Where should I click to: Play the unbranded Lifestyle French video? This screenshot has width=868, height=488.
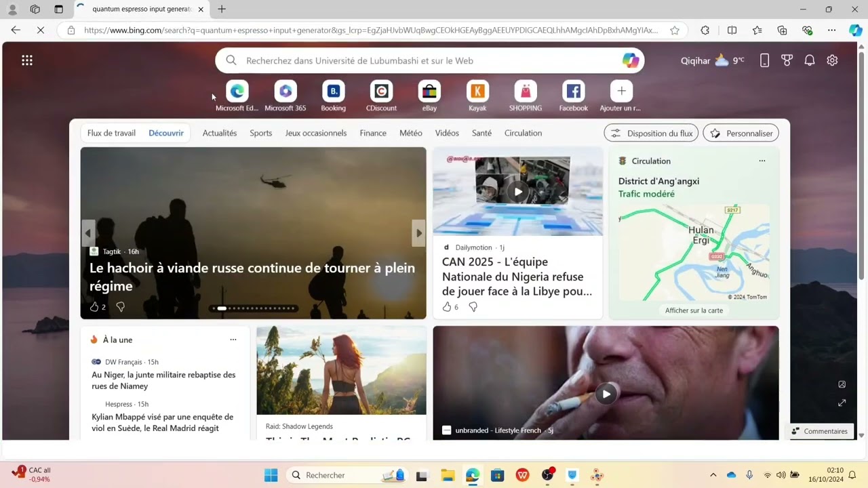[606, 394]
